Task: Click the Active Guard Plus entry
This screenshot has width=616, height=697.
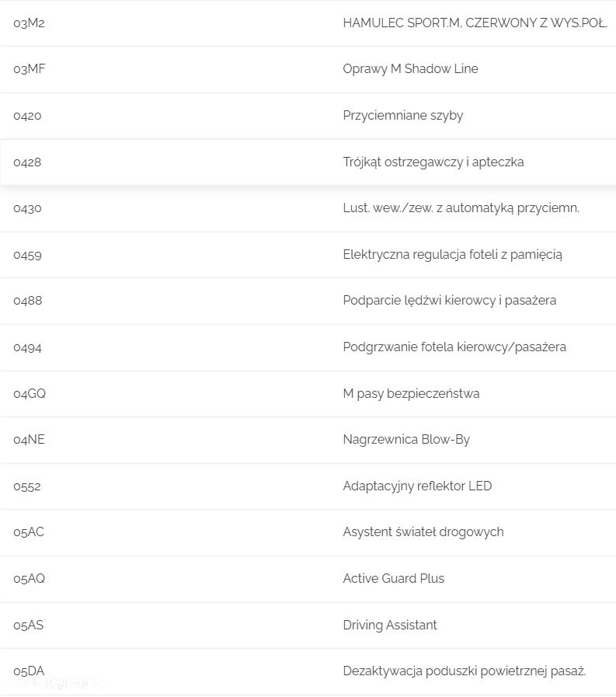Action: [393, 579]
